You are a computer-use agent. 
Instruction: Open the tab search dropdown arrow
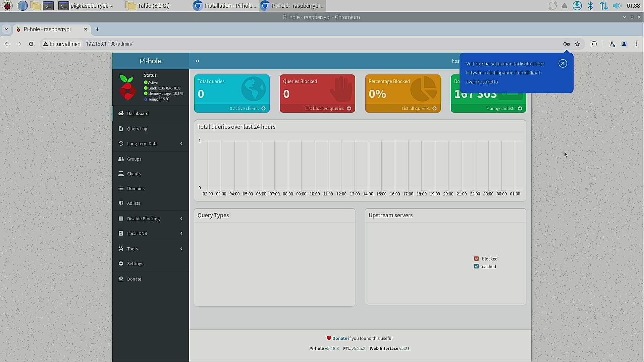pos(6,29)
